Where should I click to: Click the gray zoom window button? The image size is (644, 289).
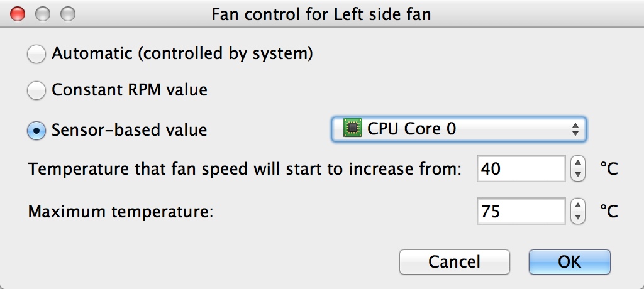[x=67, y=13]
